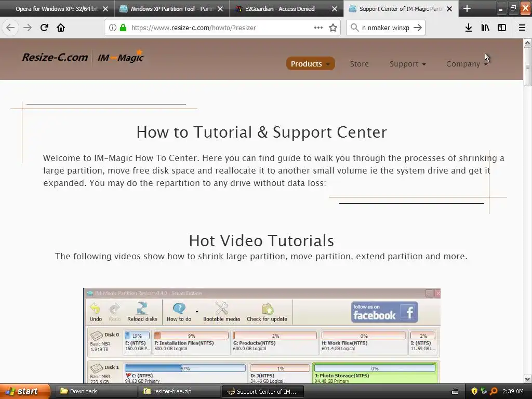Close the E2Guardian Access Denied tab
Image resolution: width=532 pixels, height=399 pixels.
335,9
